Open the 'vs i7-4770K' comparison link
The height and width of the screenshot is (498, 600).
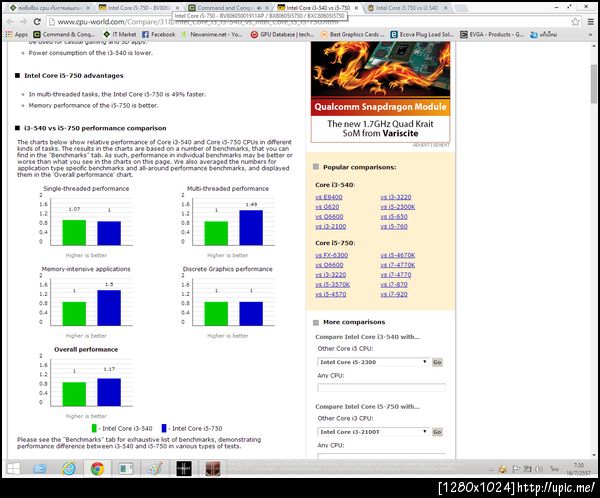398,265
